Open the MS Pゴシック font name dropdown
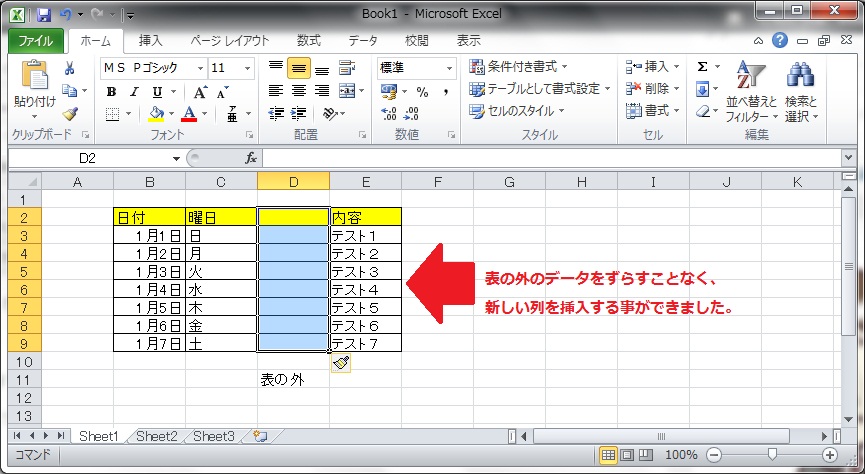Image resolution: width=865 pixels, height=474 pixels. (x=200, y=68)
